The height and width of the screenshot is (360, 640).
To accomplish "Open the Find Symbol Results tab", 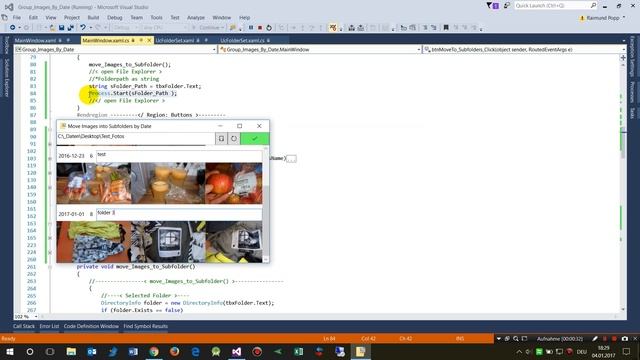I will tap(146, 326).
